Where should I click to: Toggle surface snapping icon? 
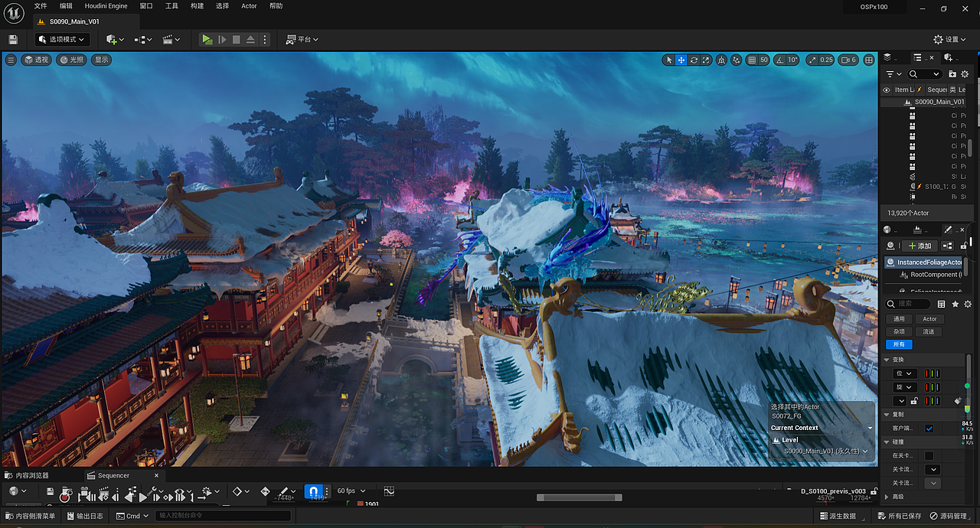pos(736,60)
